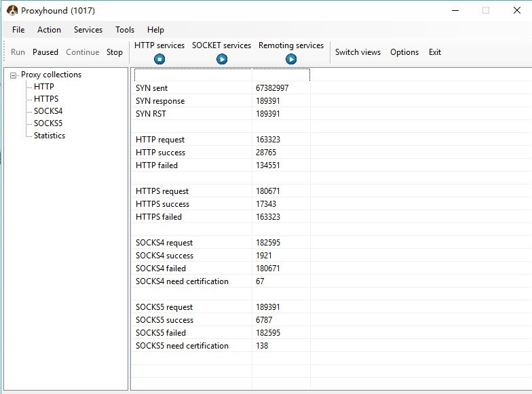Viewport: 532px width, 394px height.
Task: Click the value 67
Action: pos(260,281)
